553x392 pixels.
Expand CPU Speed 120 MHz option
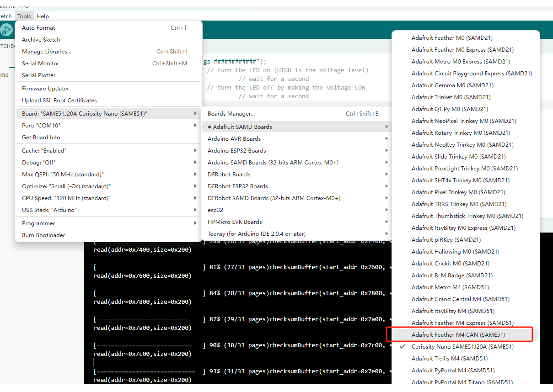tap(109, 198)
